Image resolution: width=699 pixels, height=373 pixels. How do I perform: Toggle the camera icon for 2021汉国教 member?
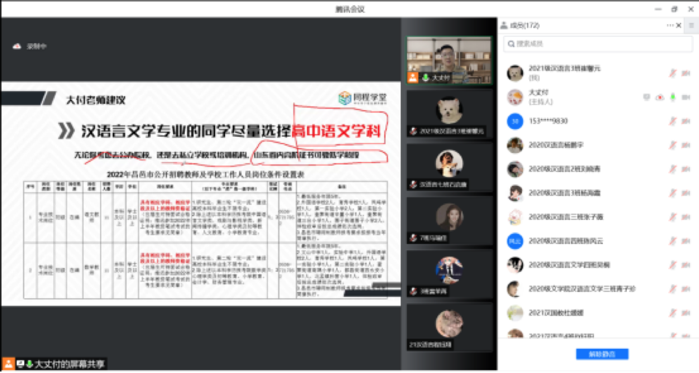[x=686, y=313]
